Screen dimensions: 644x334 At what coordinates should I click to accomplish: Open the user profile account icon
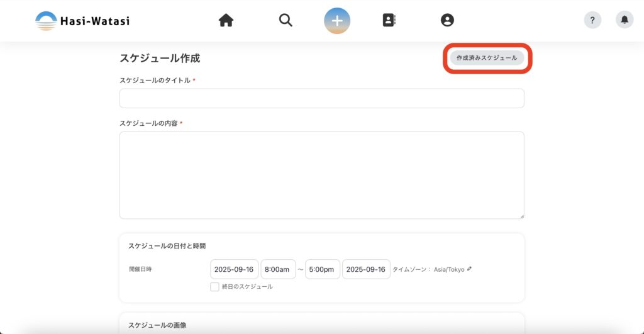(x=447, y=20)
